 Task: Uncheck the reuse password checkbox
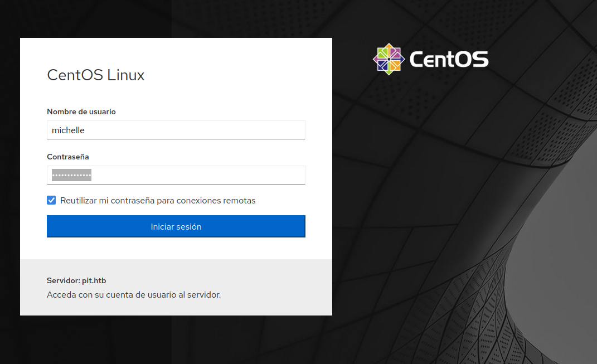(51, 200)
